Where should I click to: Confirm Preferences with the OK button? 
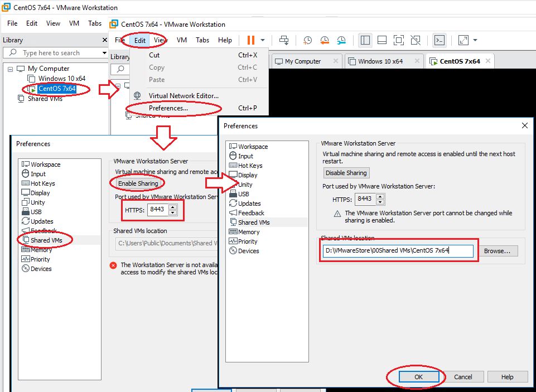(x=418, y=377)
